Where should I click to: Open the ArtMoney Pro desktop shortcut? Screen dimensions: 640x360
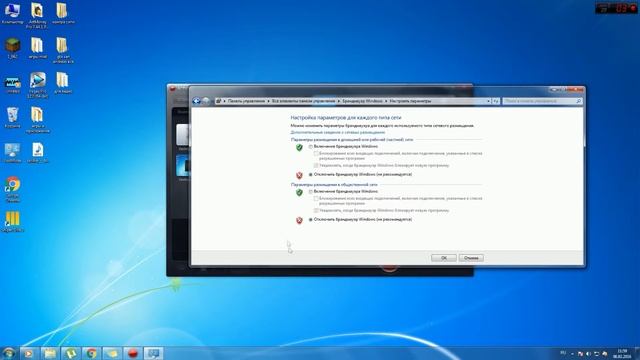pyautogui.click(x=37, y=15)
